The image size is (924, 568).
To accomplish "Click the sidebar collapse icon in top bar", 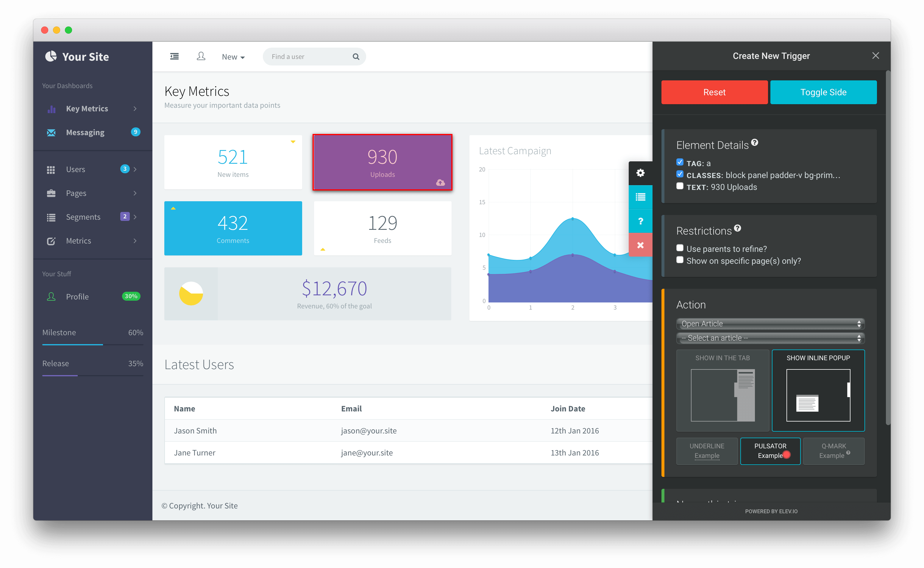I will pos(174,56).
